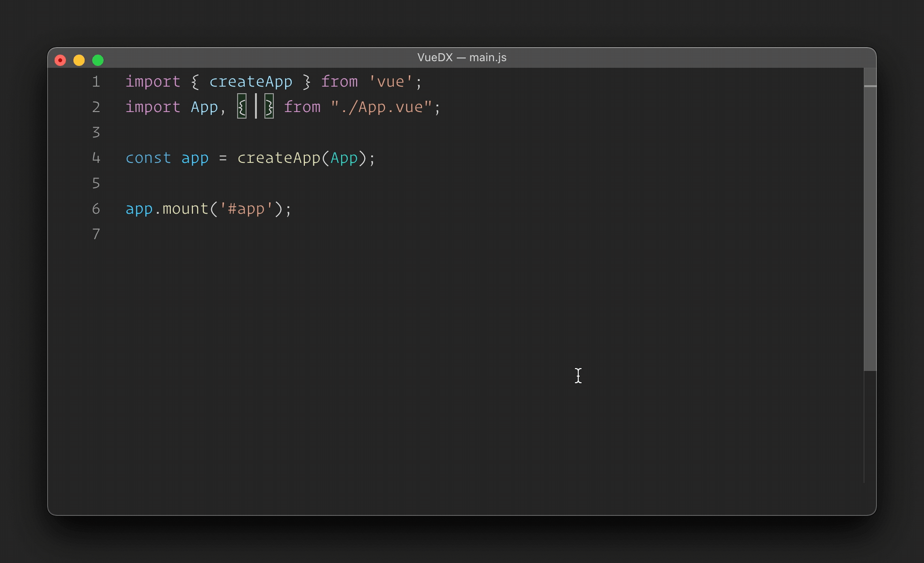Click the highlighted closing brace on line two
This screenshot has width=924, height=563.
coord(269,107)
